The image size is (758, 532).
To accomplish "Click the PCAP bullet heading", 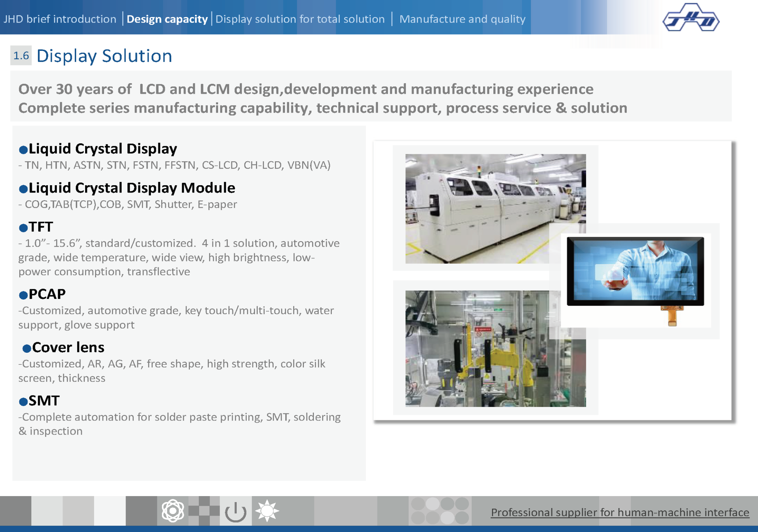I will tap(47, 294).
